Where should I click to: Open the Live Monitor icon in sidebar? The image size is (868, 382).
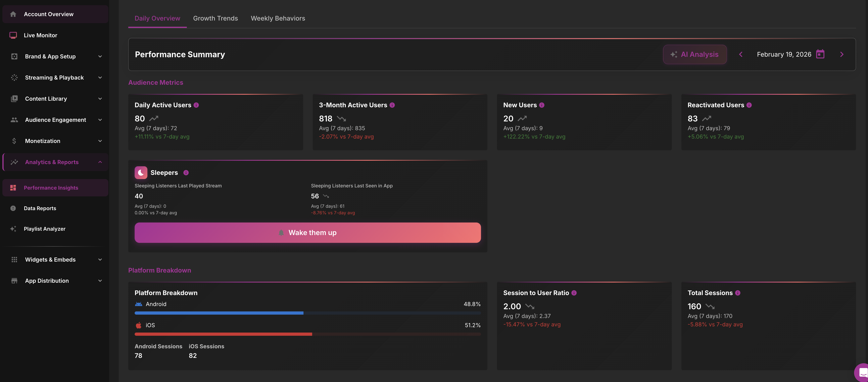tap(13, 35)
